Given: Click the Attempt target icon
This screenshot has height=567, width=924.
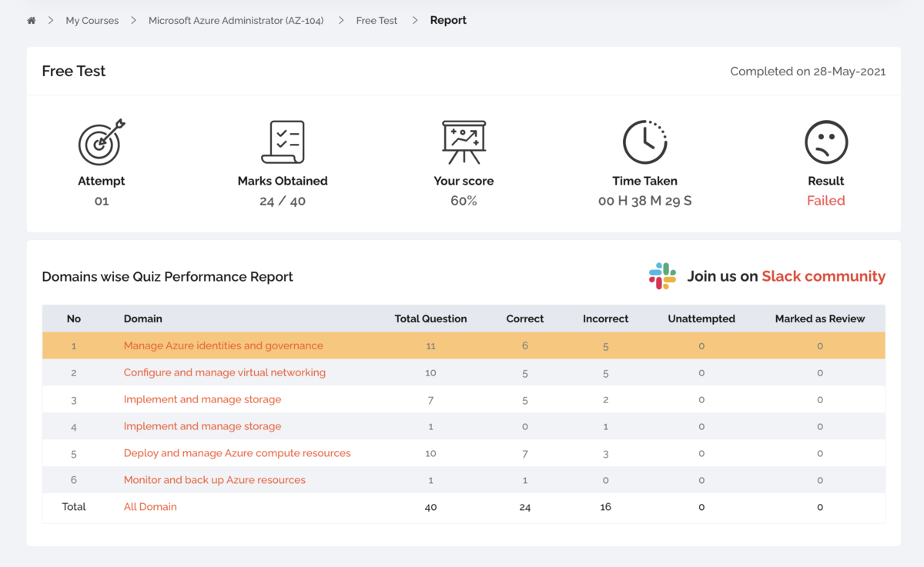Looking at the screenshot, I should 101,142.
